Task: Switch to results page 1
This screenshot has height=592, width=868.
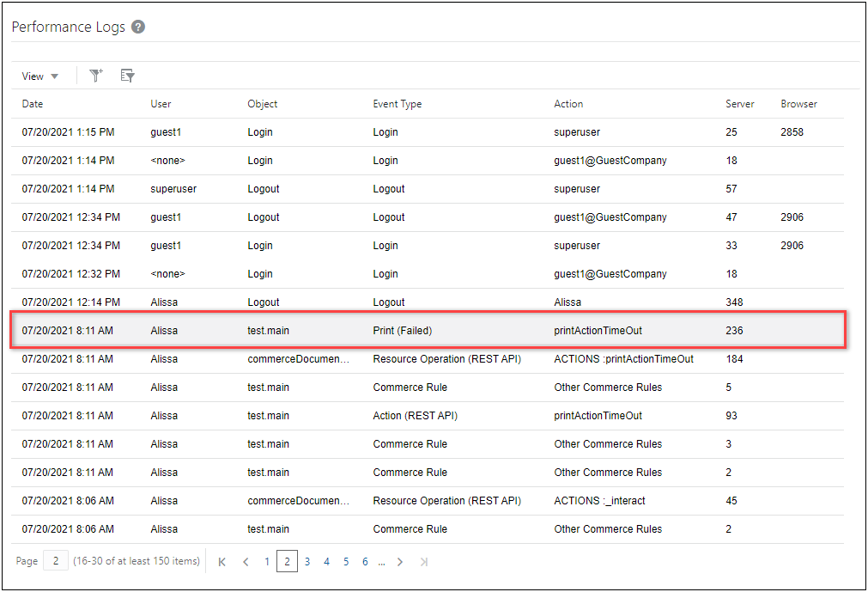Action: tap(267, 561)
